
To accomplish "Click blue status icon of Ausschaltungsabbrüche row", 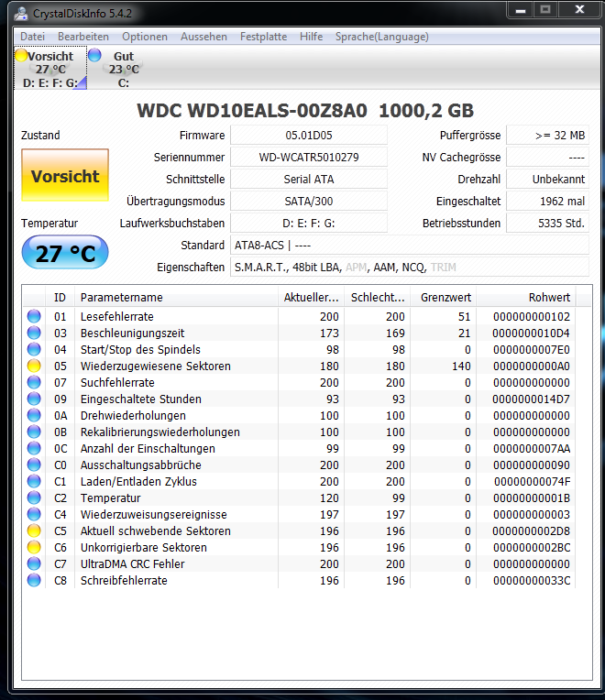I will (x=34, y=465).
